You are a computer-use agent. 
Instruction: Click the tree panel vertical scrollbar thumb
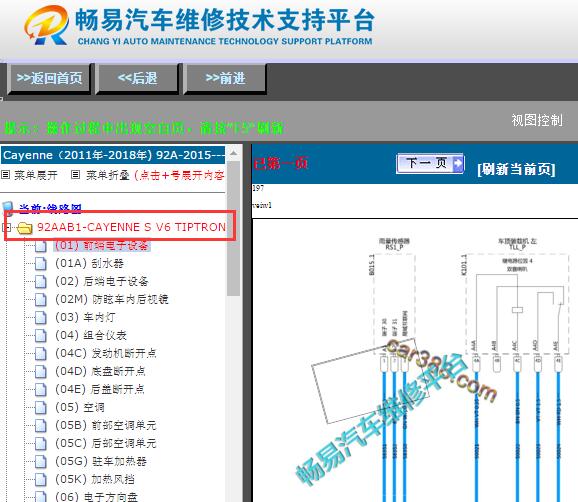[233, 228]
